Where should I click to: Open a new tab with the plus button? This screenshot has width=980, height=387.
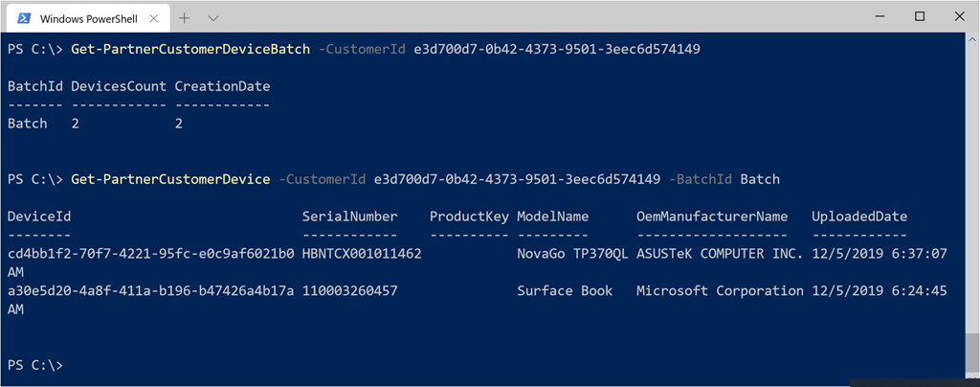point(185,17)
